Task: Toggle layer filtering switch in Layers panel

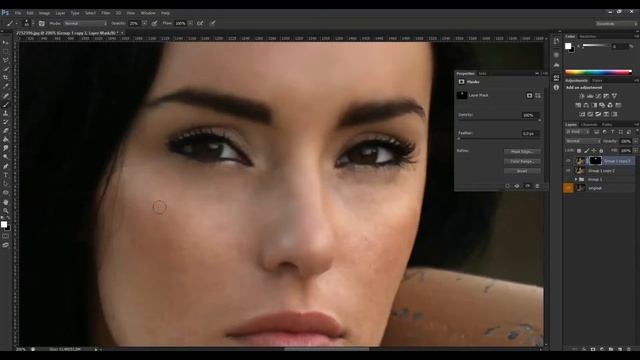Action: click(x=637, y=132)
